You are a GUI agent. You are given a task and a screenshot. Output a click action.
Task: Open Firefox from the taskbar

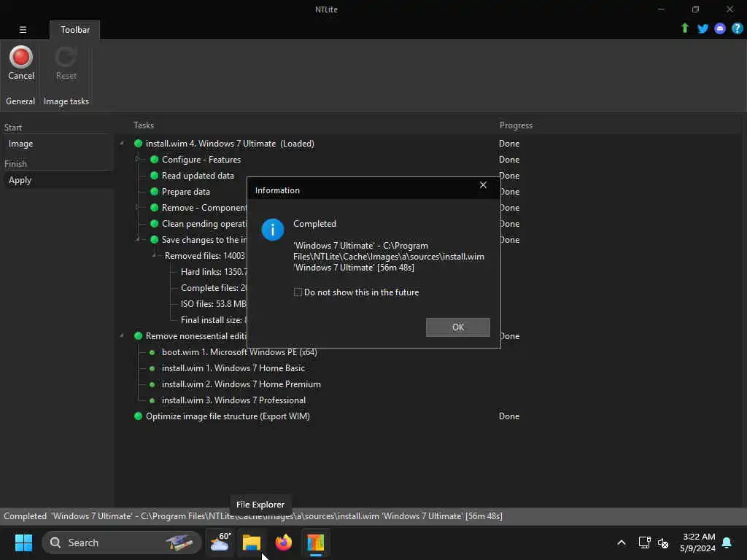[x=284, y=542]
